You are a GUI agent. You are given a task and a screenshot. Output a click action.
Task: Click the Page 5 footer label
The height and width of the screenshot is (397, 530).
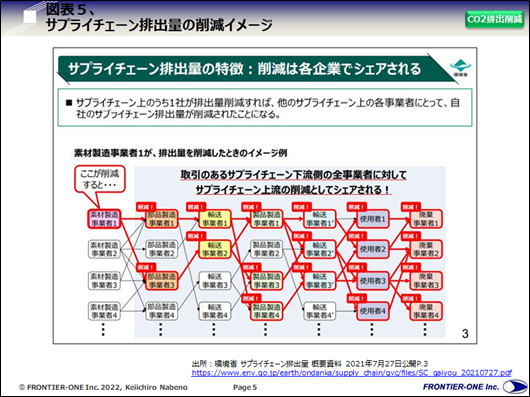(x=245, y=387)
